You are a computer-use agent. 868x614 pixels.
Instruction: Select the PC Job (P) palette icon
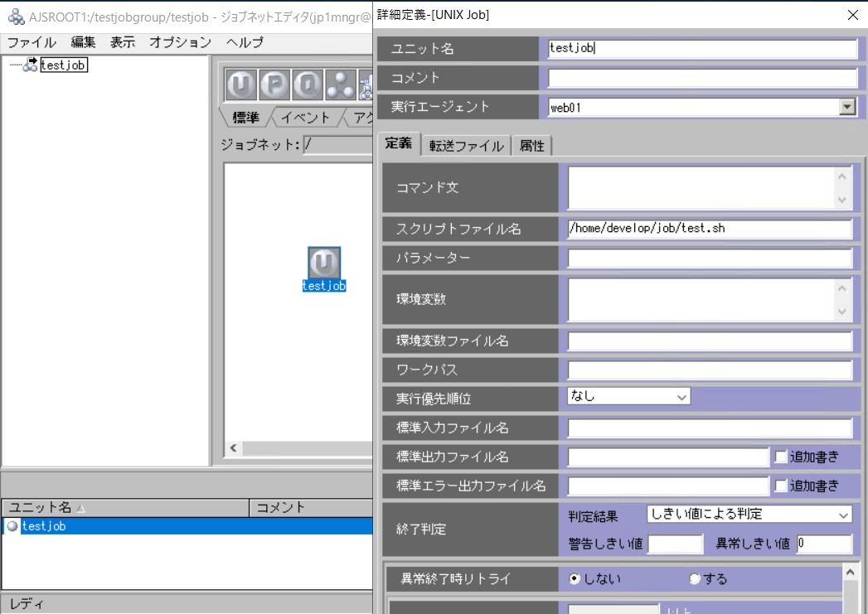274,85
